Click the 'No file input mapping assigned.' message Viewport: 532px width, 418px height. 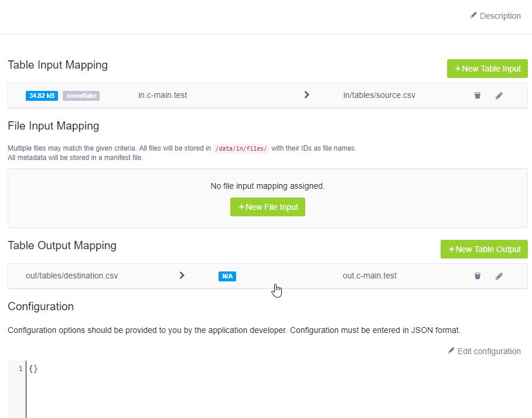point(268,186)
